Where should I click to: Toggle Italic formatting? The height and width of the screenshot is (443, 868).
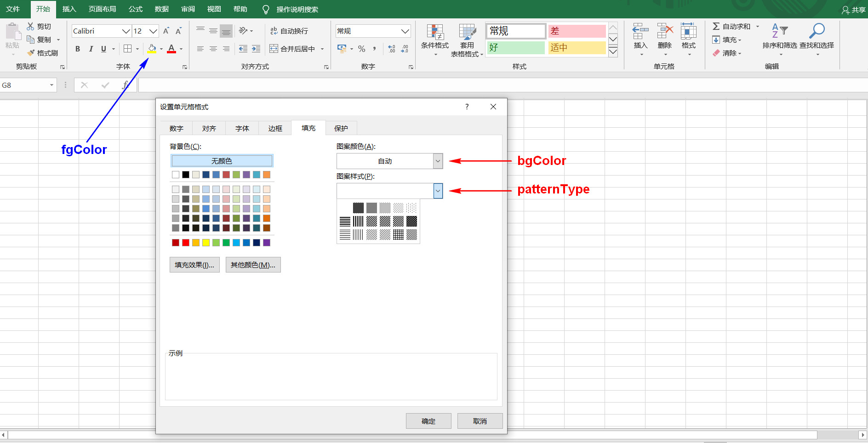pyautogui.click(x=91, y=49)
